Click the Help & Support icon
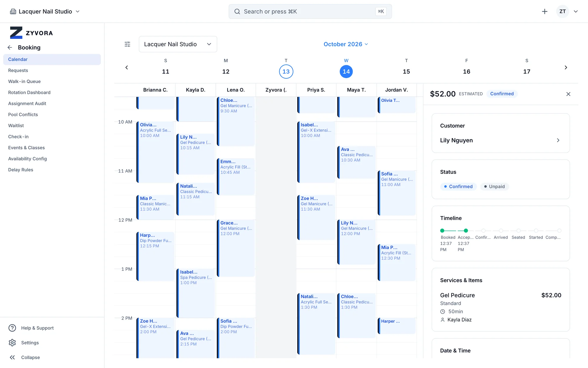The image size is (588, 368). [12, 328]
